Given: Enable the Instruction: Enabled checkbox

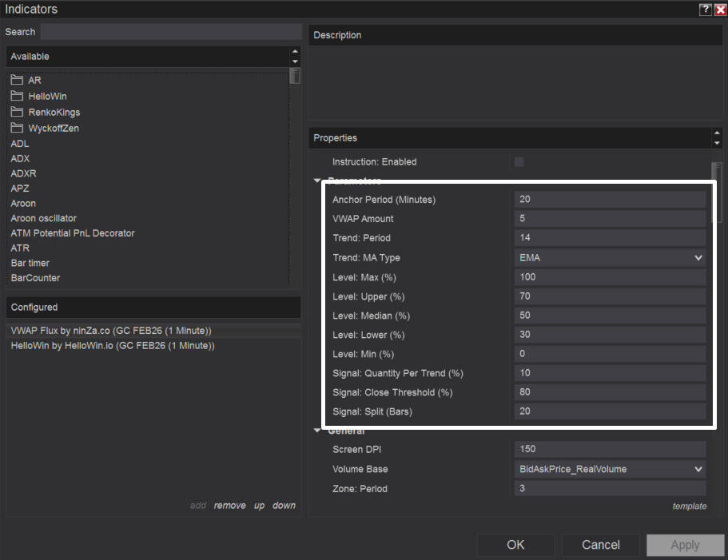Looking at the screenshot, I should click(519, 162).
